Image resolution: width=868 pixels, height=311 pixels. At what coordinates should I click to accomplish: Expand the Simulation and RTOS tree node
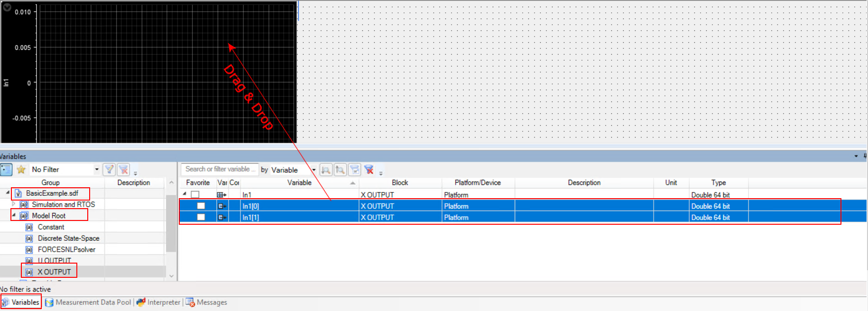click(x=13, y=204)
